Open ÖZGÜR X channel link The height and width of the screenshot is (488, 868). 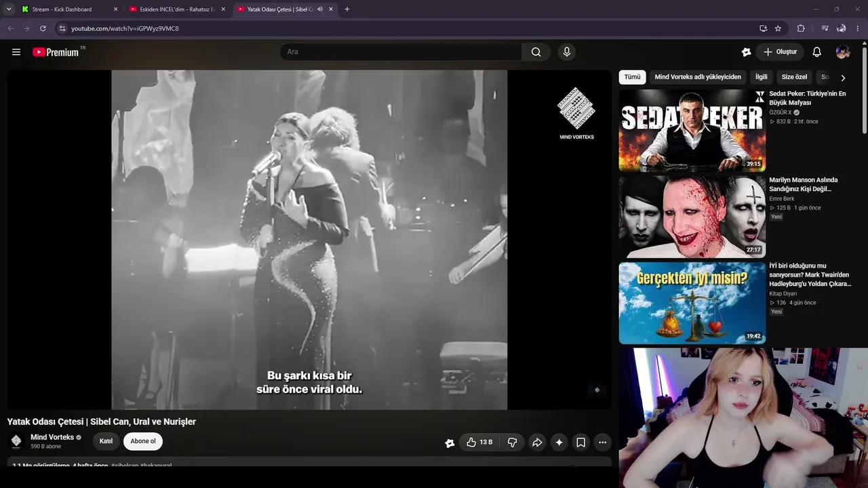click(781, 113)
